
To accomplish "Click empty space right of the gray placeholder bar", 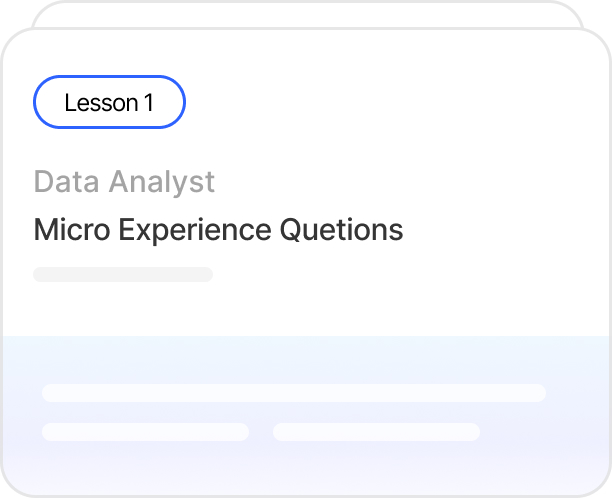I will [400, 274].
